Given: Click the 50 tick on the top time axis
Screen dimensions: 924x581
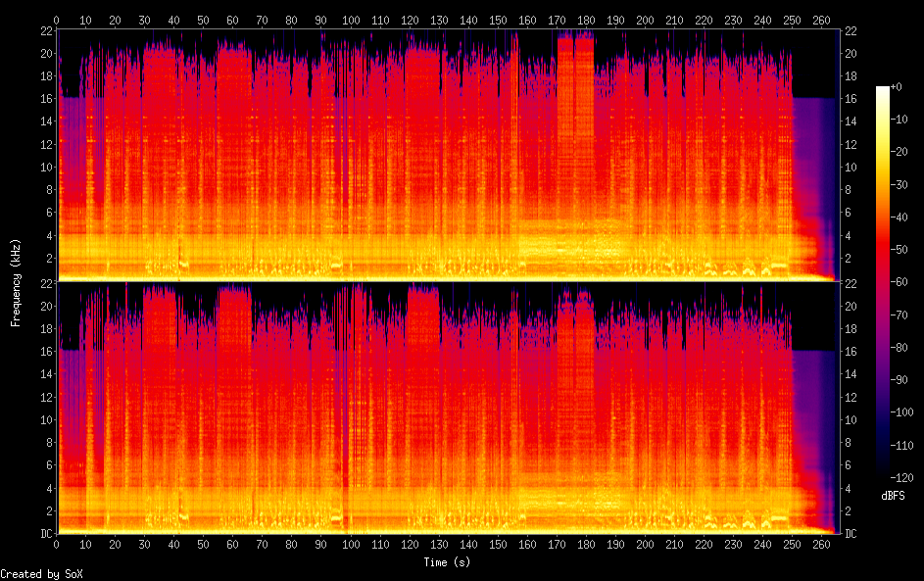Looking at the screenshot, I should pos(203,19).
